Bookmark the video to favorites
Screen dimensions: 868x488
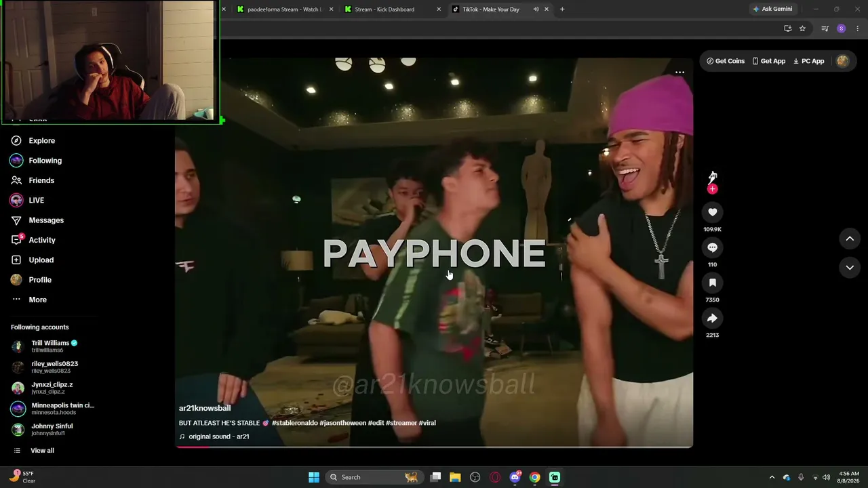pos(712,283)
